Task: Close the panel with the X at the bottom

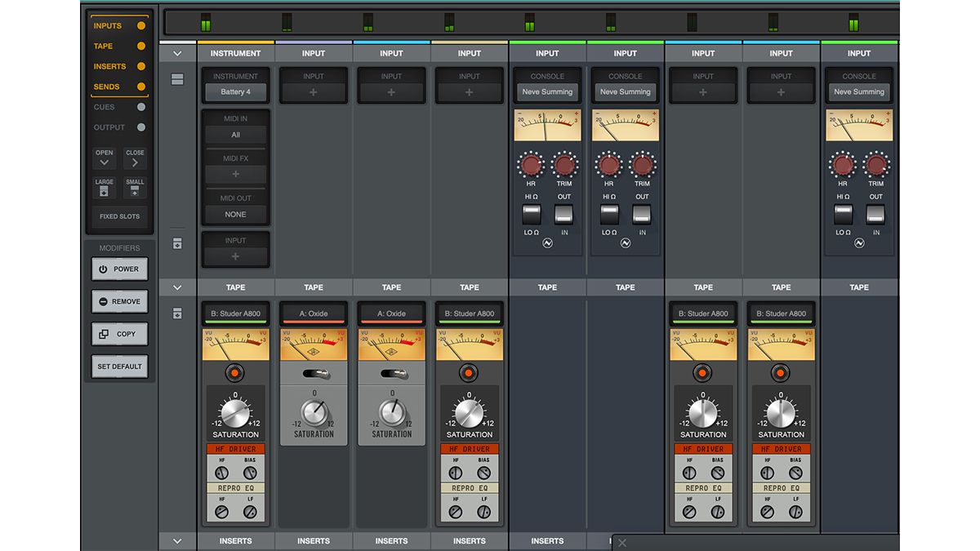Action: [621, 543]
